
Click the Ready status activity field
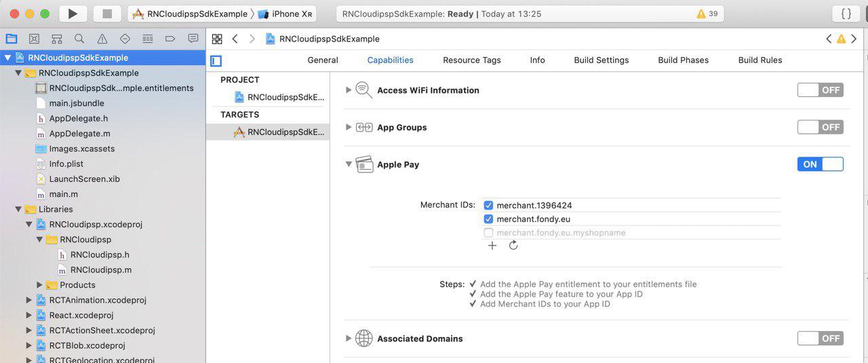pos(530,14)
